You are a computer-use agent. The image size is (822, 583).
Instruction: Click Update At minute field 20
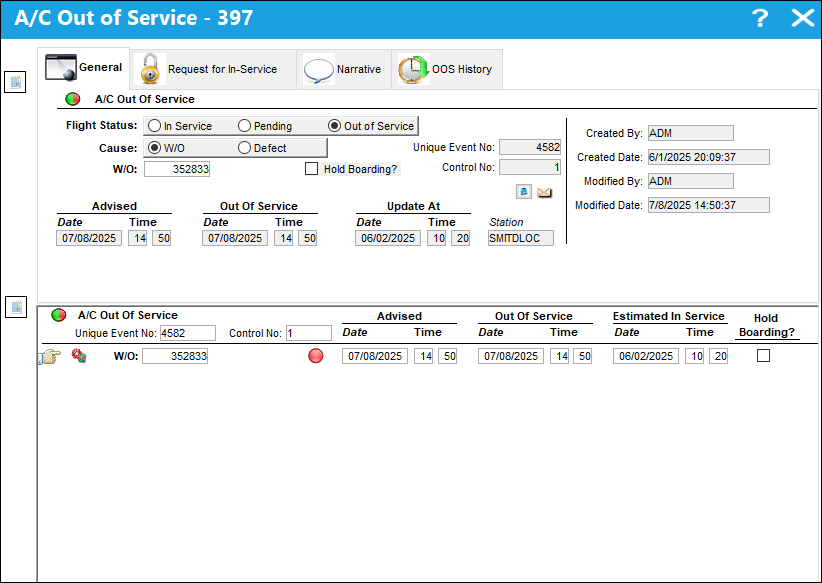(x=461, y=238)
